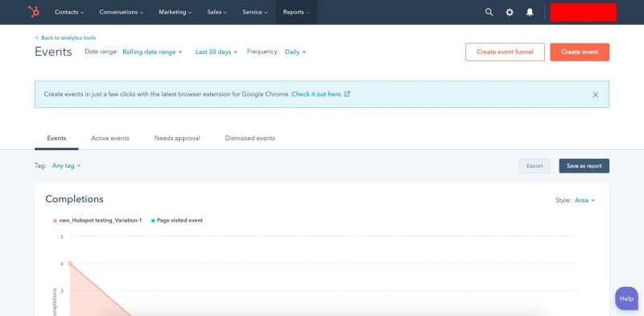
Task: Click the HubSpot sprocket logo
Action: point(34,12)
